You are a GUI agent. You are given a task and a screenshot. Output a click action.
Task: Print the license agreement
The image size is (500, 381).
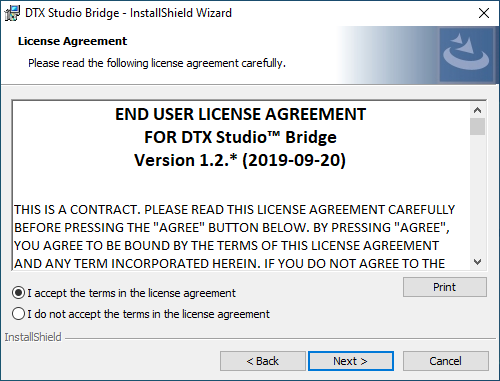[x=445, y=287]
